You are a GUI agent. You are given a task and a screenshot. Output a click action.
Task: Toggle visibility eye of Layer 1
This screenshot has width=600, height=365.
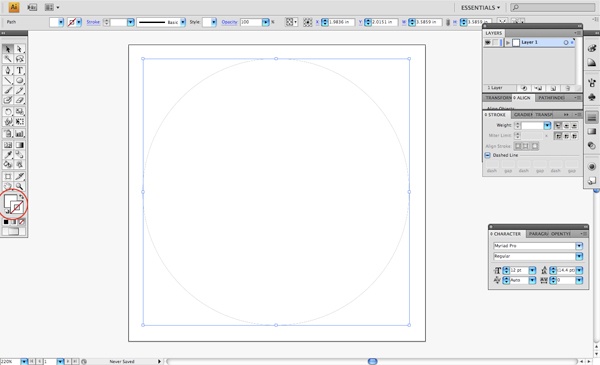tap(488, 42)
